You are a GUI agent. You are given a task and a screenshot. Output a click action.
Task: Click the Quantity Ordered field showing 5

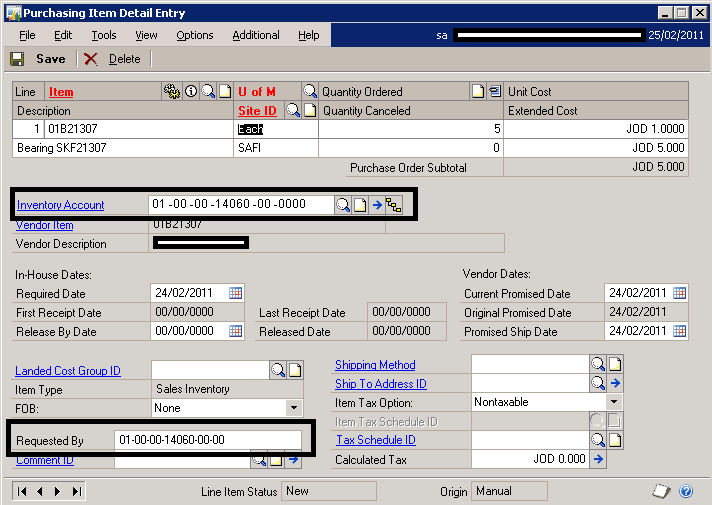click(411, 129)
